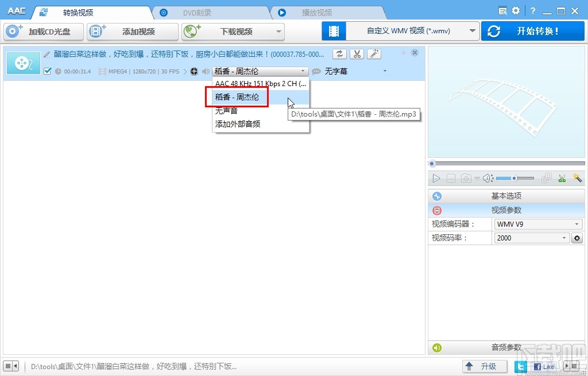
Task: Open the WMV V9 video encoder dropdown
Action: 537,224
